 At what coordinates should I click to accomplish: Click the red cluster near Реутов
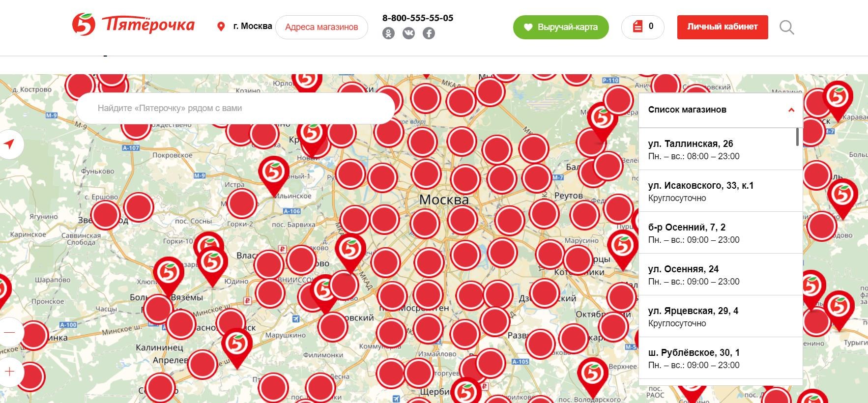pyautogui.click(x=544, y=214)
